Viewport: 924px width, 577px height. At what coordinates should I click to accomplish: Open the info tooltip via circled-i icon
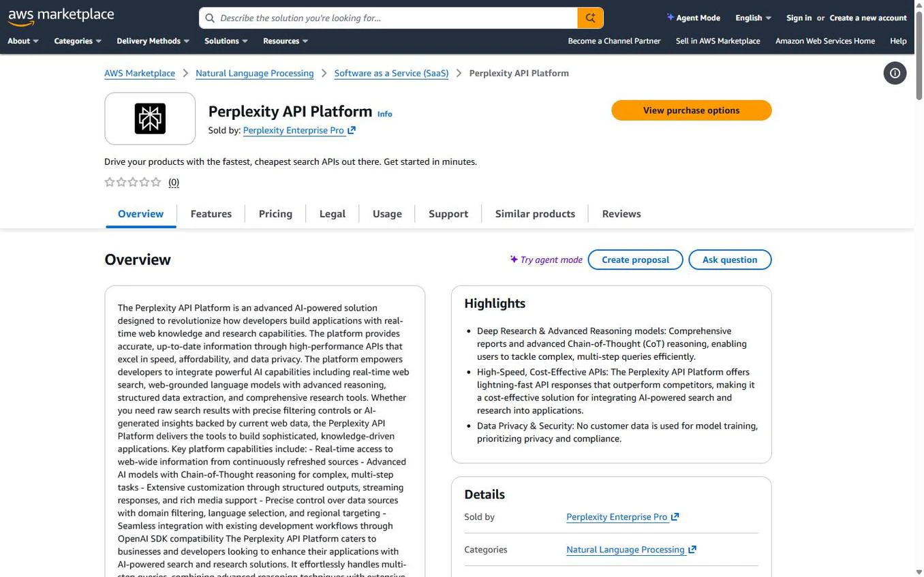(895, 73)
